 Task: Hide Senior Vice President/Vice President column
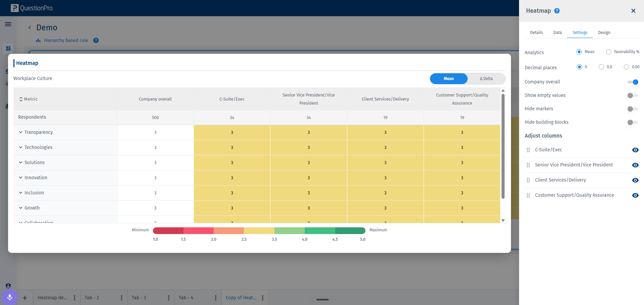[635, 165]
